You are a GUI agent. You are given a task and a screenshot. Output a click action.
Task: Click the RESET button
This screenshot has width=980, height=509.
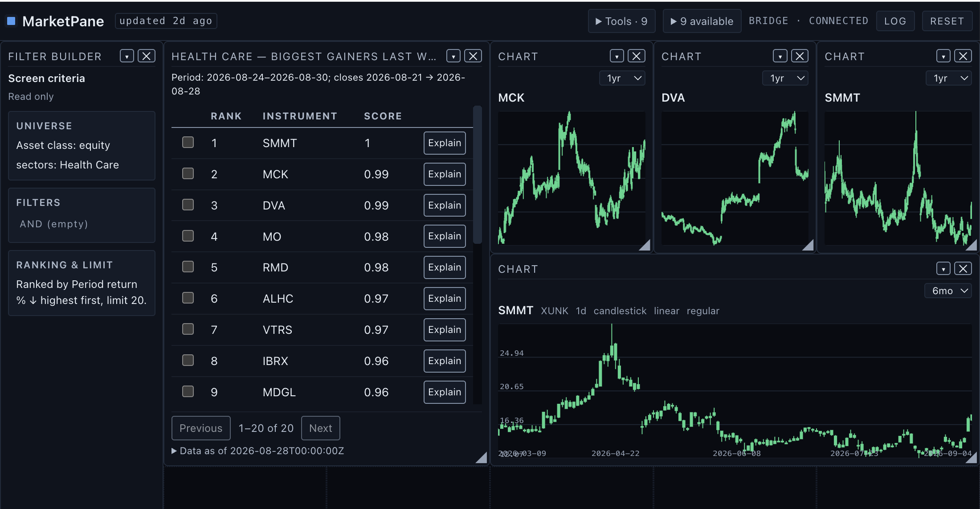947,21
